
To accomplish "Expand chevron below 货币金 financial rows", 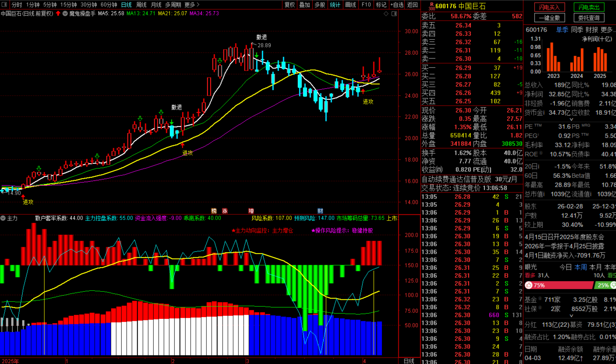I will pyautogui.click(x=571, y=119).
